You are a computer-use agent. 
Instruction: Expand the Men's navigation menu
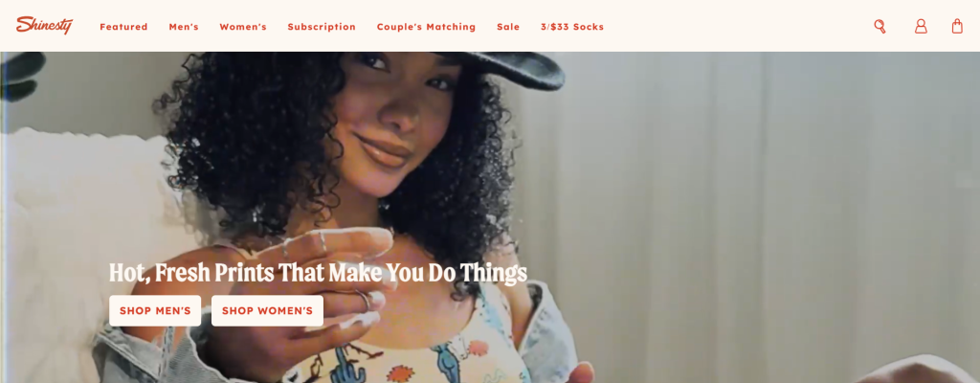coord(184,27)
